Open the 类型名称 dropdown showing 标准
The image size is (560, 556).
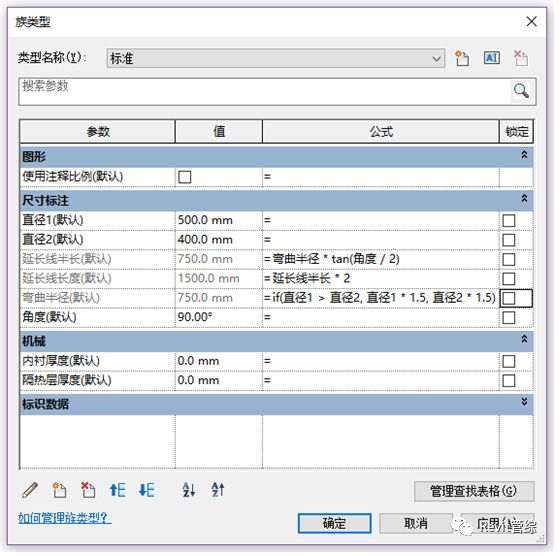point(277,59)
